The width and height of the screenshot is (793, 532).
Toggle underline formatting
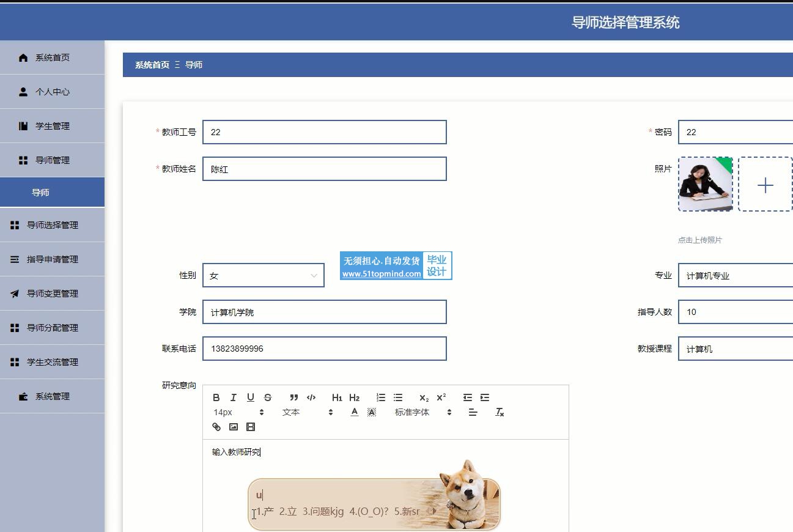pos(251,397)
